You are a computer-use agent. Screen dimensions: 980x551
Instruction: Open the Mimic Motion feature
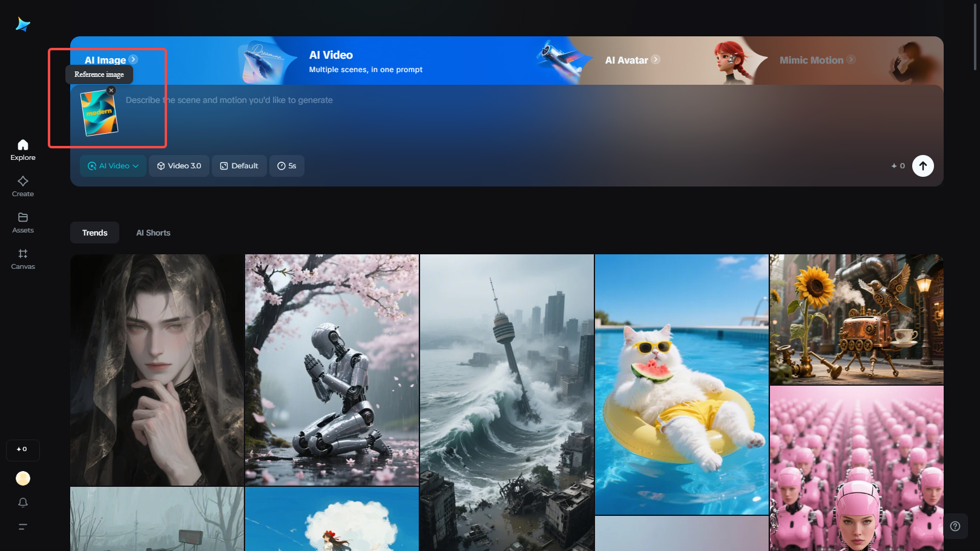811,60
